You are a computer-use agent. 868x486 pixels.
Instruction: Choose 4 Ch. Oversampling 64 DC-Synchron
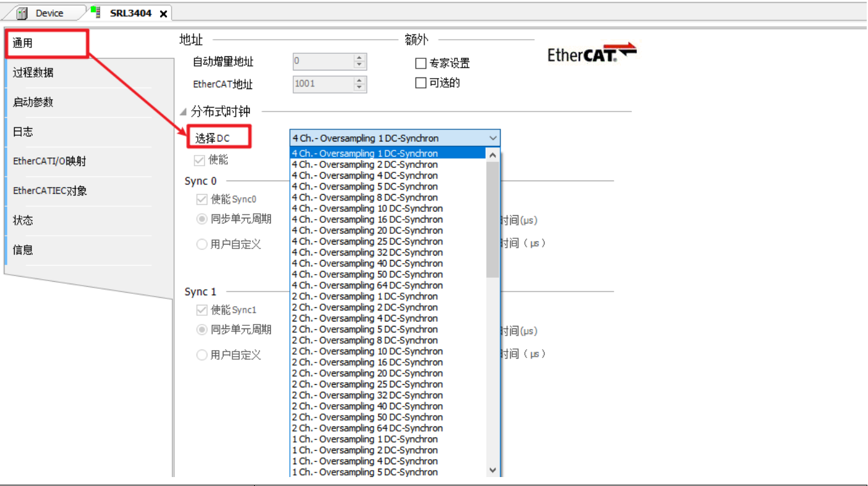[367, 286]
